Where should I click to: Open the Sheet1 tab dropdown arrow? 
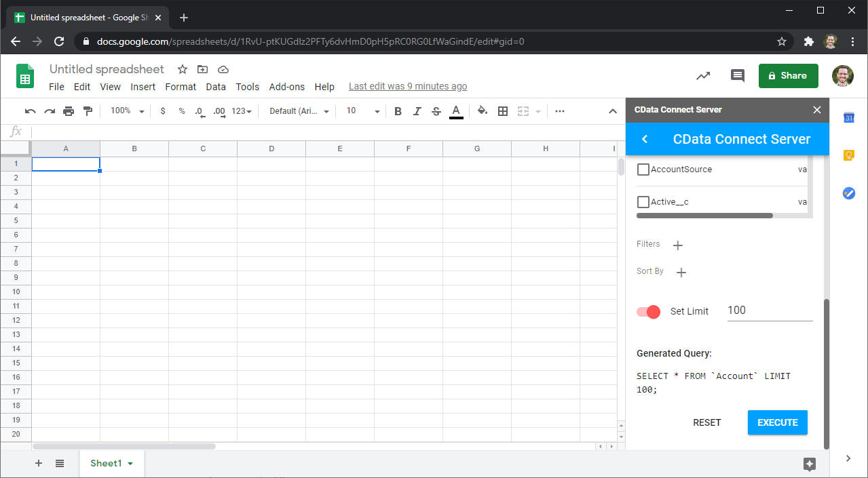[x=130, y=464]
